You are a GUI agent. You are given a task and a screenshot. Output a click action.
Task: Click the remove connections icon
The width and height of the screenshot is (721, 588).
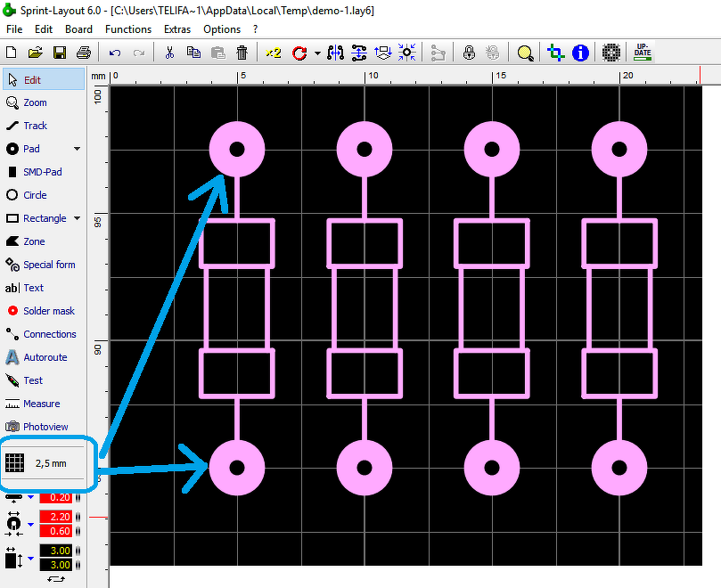(438, 53)
